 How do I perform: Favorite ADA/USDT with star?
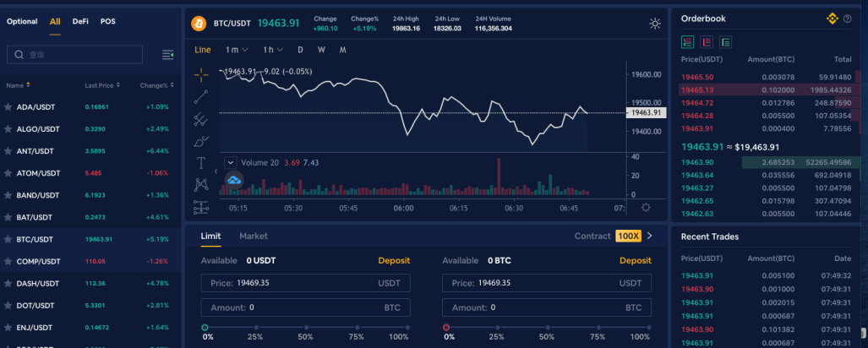coord(8,106)
